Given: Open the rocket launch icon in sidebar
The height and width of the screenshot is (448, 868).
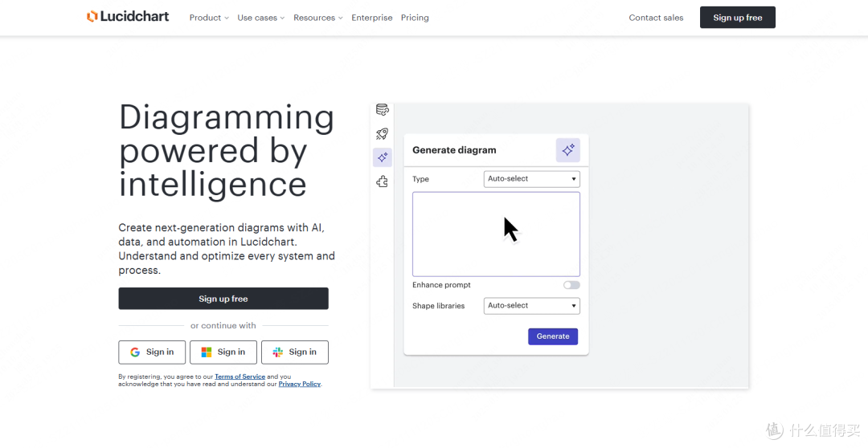Looking at the screenshot, I should point(382,133).
